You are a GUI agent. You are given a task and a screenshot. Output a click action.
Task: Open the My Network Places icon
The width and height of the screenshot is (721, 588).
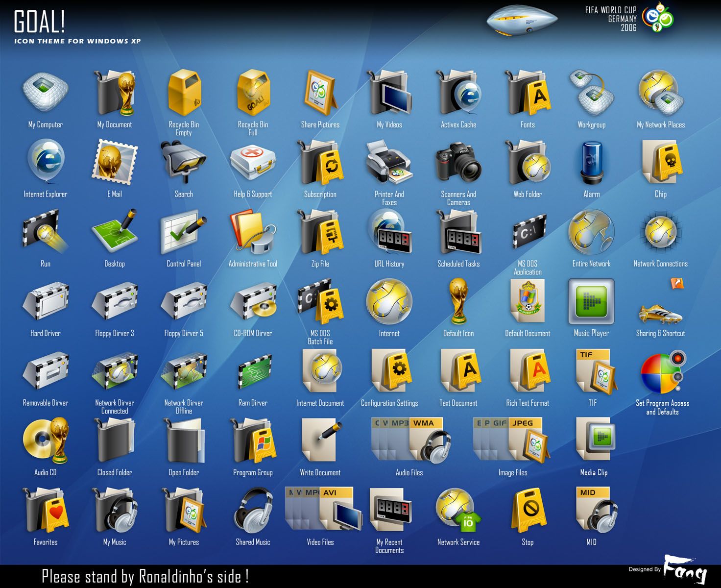coord(661,92)
